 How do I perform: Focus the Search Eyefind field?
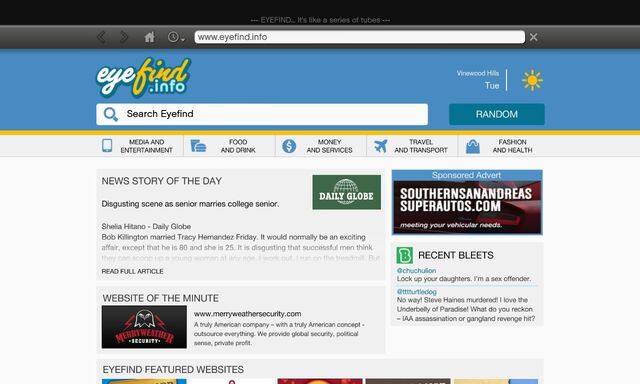(x=262, y=114)
